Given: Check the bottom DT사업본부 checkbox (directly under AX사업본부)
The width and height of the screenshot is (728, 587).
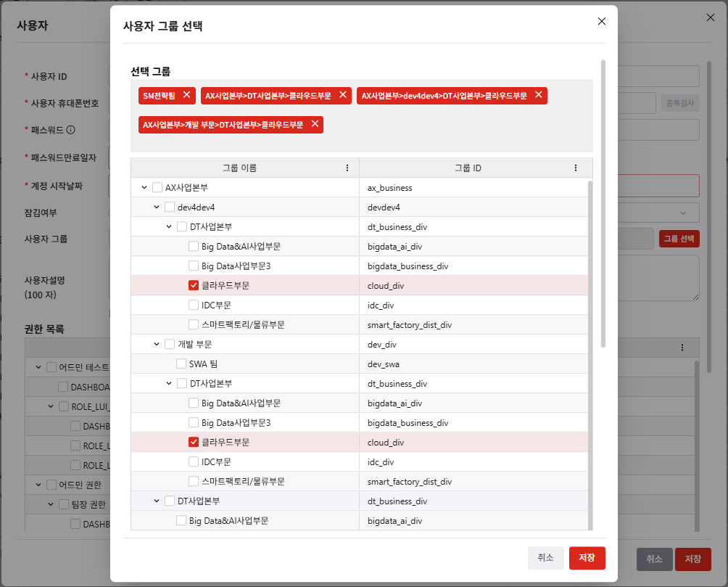Looking at the screenshot, I should pos(170,501).
